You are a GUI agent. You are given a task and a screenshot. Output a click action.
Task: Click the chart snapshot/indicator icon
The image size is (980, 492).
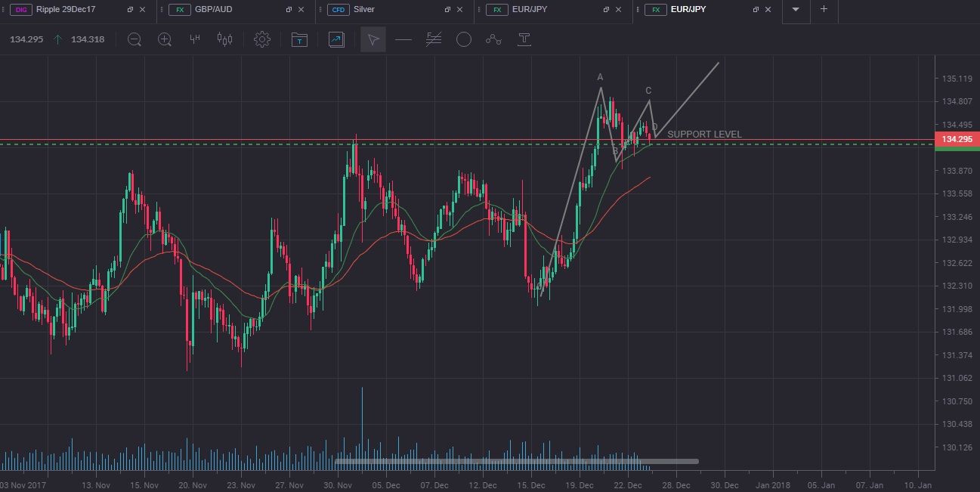[336, 39]
